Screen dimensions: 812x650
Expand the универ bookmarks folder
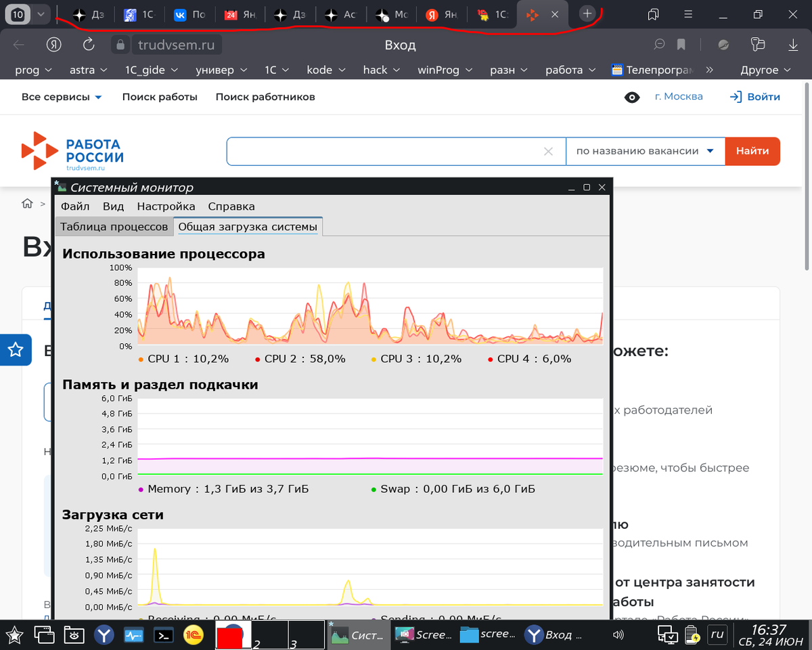coord(221,70)
